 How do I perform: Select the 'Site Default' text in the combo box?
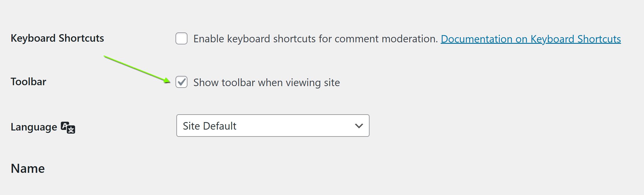click(210, 126)
